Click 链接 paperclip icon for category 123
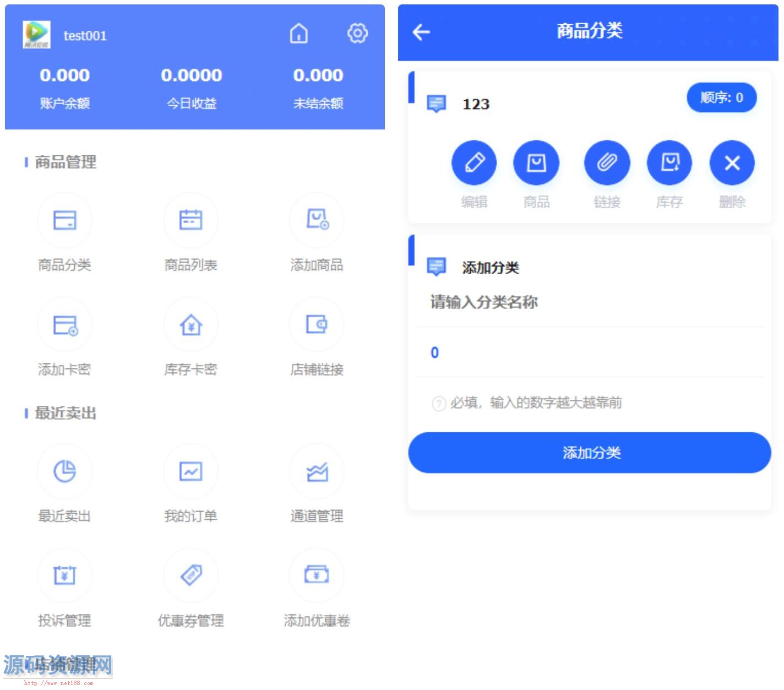This screenshot has height=690, width=784. click(607, 163)
